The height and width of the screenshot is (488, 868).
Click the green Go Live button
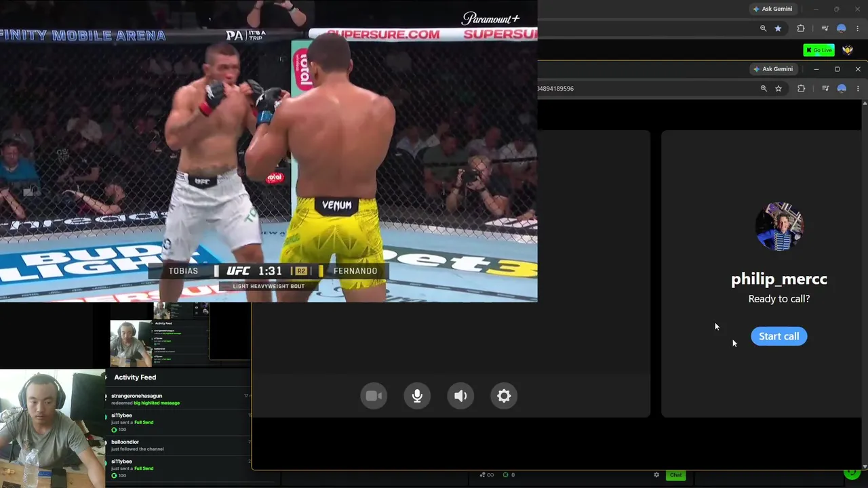(x=818, y=50)
